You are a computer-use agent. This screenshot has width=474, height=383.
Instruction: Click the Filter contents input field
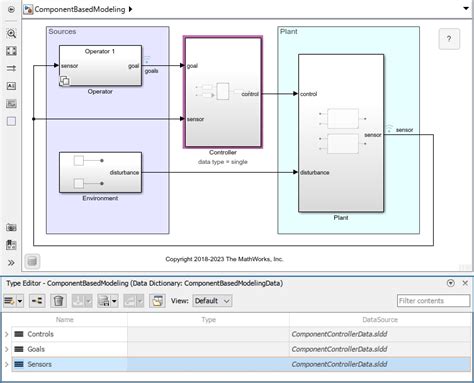click(x=433, y=301)
